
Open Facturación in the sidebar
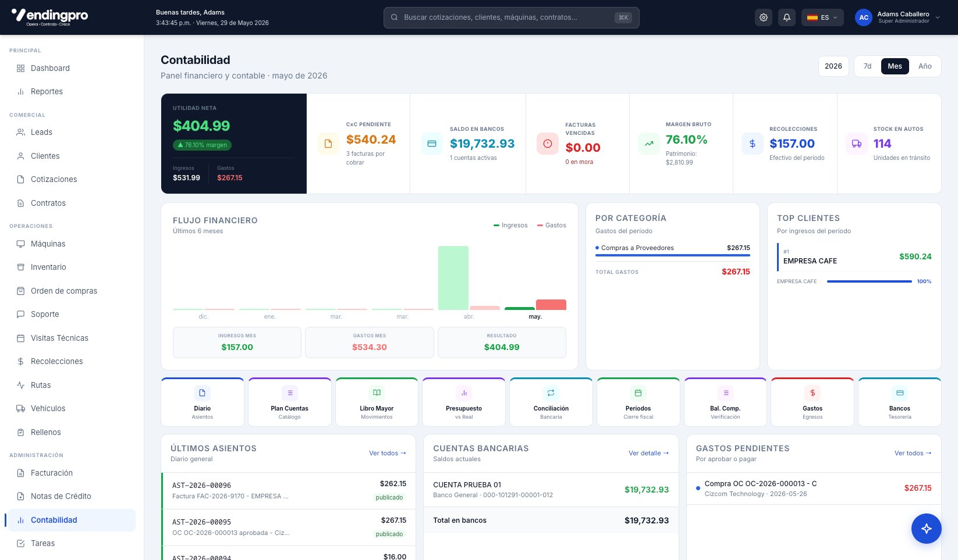point(71,473)
